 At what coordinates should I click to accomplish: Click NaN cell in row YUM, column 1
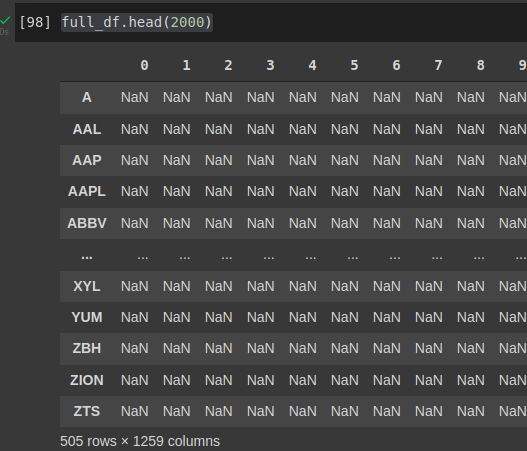(x=177, y=318)
